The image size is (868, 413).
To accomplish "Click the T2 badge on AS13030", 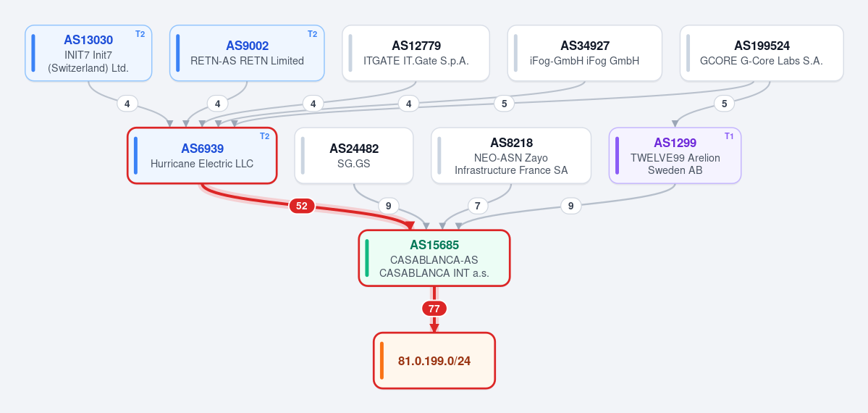I will 140,34.
